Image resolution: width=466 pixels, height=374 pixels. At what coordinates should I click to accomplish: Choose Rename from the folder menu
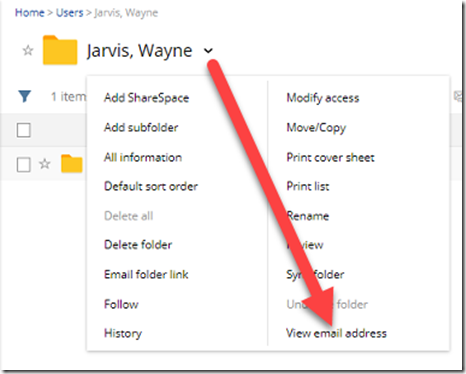[x=308, y=216]
